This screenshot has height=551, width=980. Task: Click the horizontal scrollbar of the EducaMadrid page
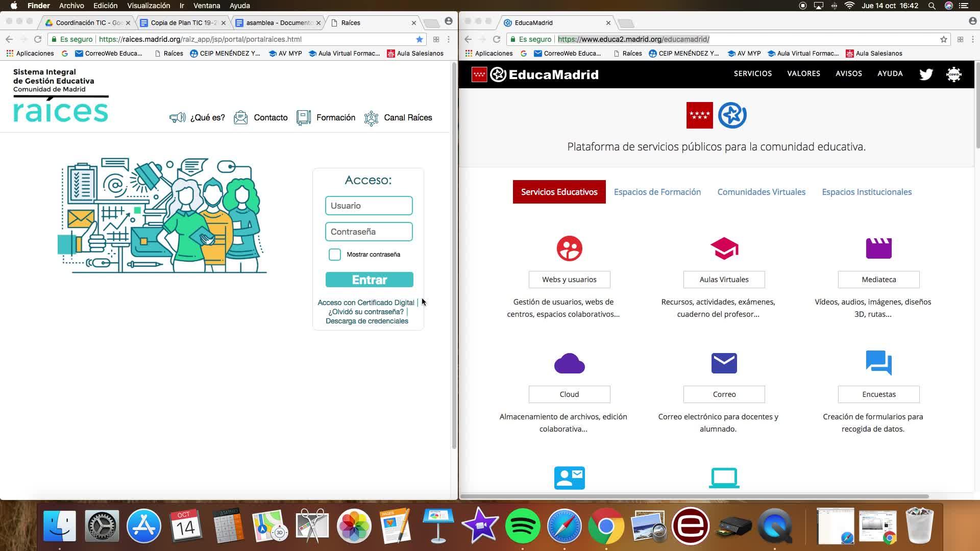(x=694, y=496)
